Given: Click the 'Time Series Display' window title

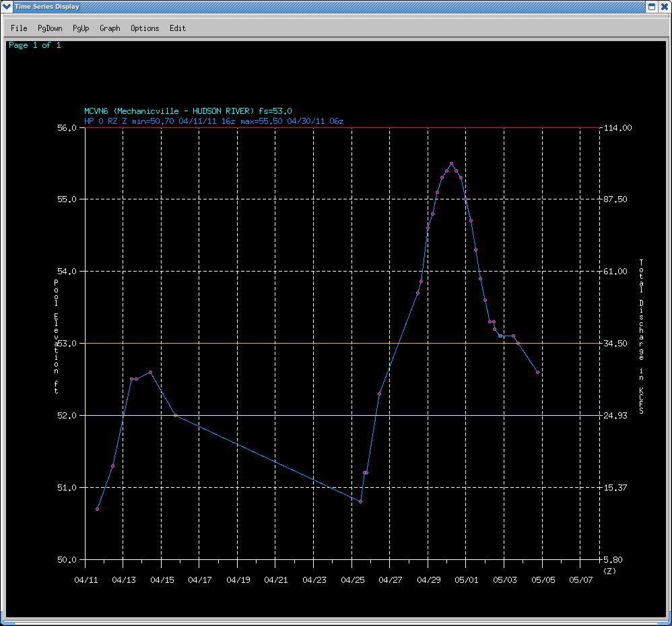Looking at the screenshot, I should click(47, 7).
